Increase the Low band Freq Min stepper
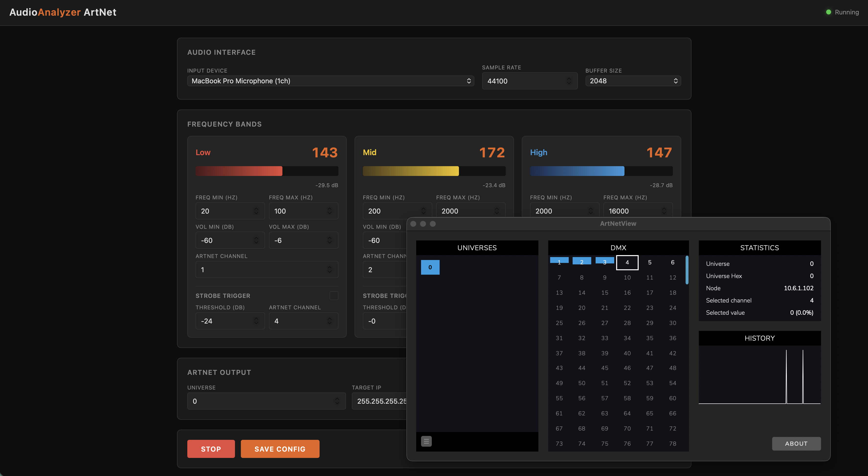Image resolution: width=868 pixels, height=476 pixels. tap(256, 209)
